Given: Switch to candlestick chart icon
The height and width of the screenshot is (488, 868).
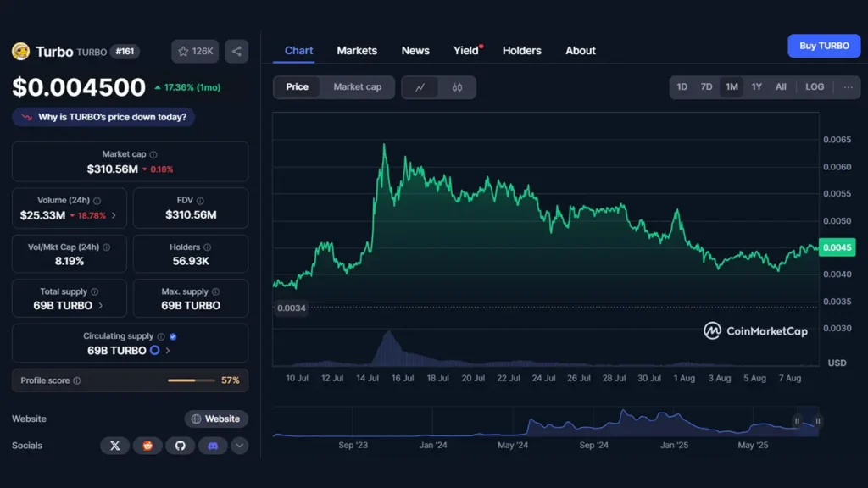Looking at the screenshot, I should pos(457,87).
